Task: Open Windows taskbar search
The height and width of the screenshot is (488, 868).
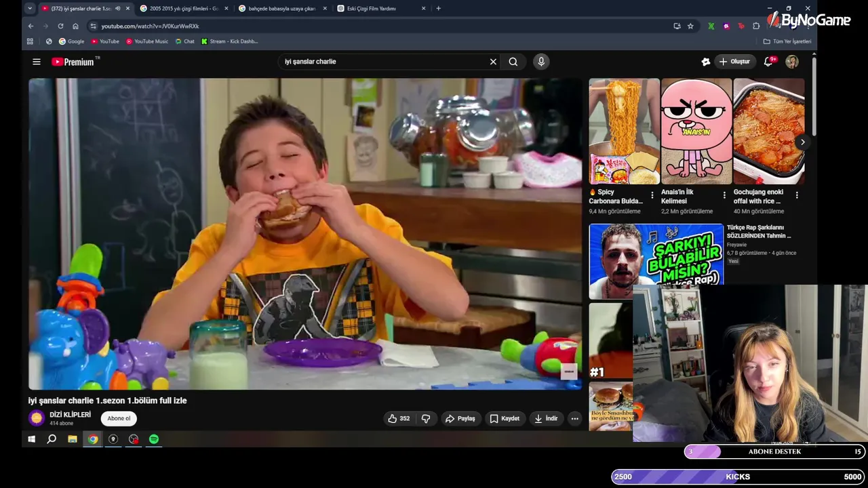Action: (x=52, y=439)
